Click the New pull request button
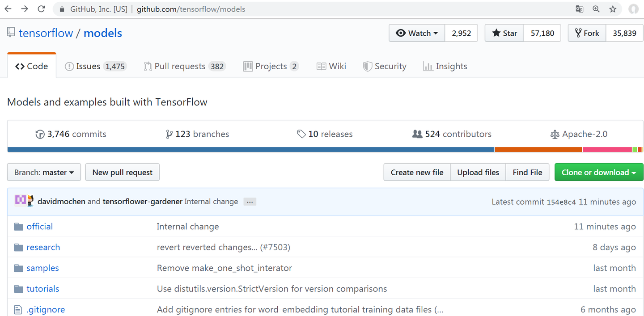The height and width of the screenshot is (316, 644). pyautogui.click(x=122, y=173)
